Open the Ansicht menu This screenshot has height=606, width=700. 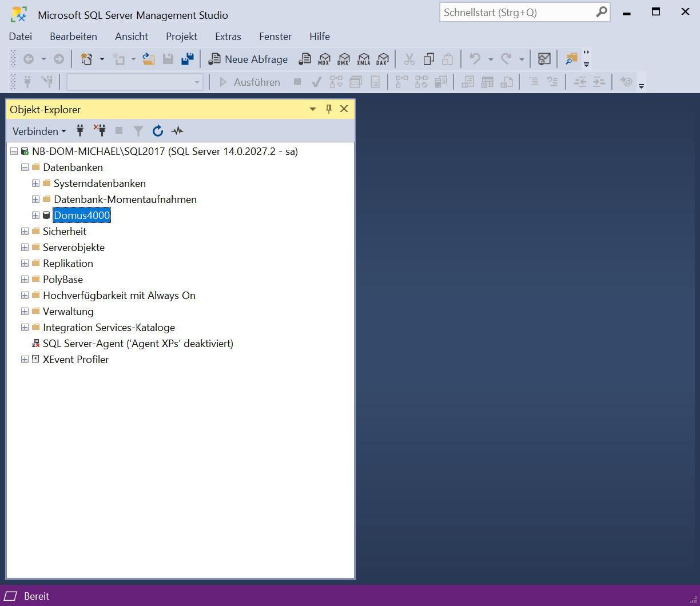(x=132, y=36)
